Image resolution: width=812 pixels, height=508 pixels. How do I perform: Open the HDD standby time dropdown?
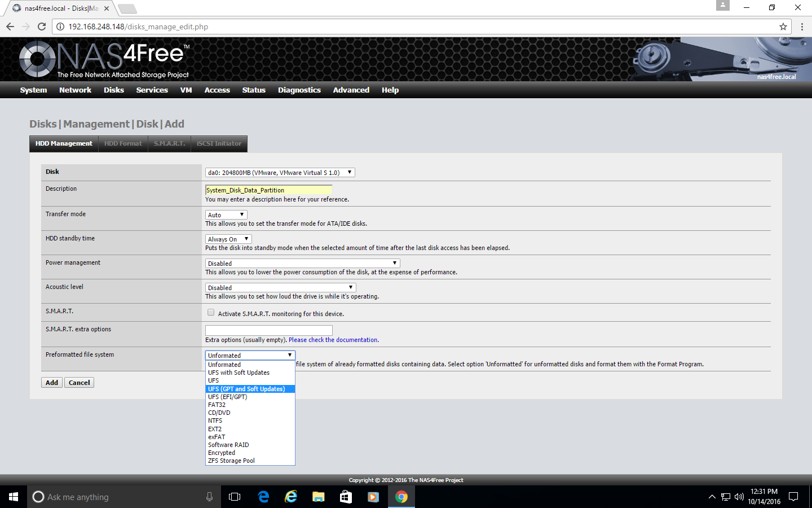tap(228, 239)
